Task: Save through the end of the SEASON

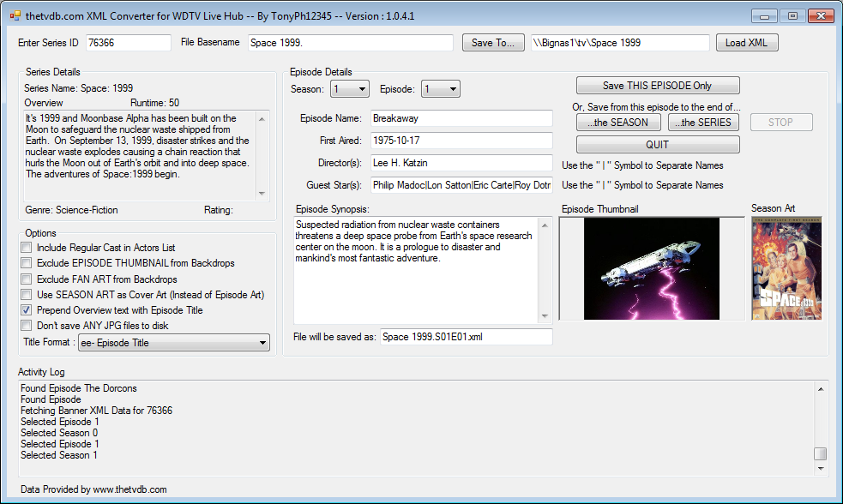Action: click(x=618, y=123)
